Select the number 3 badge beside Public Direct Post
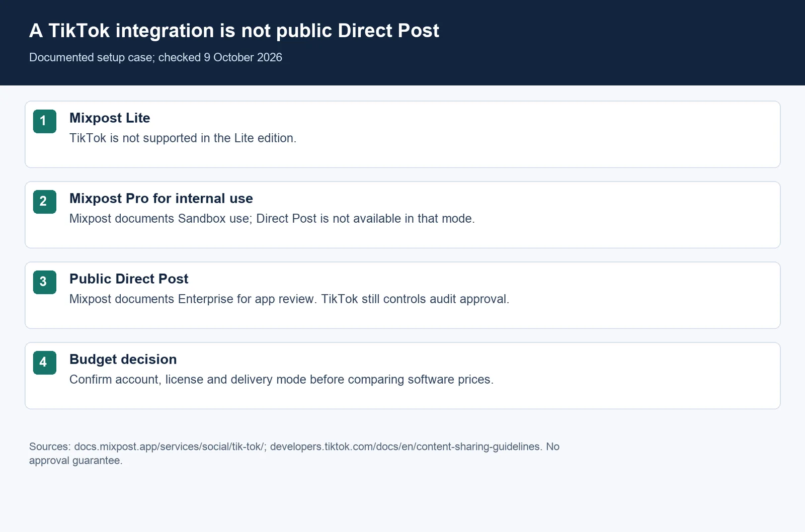The image size is (805, 532). 45,282
